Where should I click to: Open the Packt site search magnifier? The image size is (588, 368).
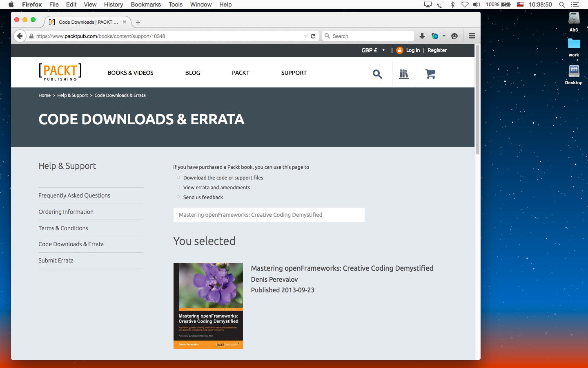point(377,74)
